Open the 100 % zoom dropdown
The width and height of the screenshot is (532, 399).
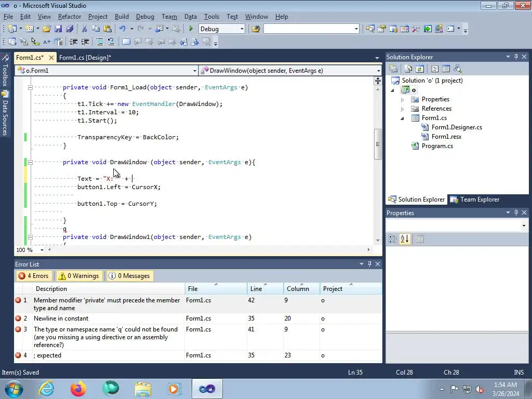(x=42, y=250)
